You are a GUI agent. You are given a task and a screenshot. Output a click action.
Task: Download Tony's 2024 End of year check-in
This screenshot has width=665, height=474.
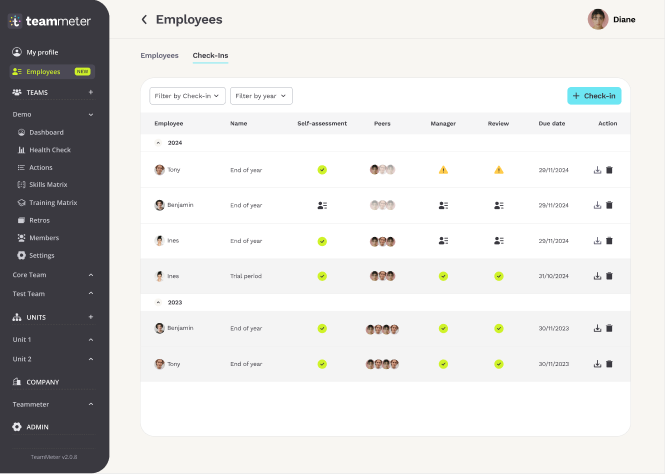point(597,170)
